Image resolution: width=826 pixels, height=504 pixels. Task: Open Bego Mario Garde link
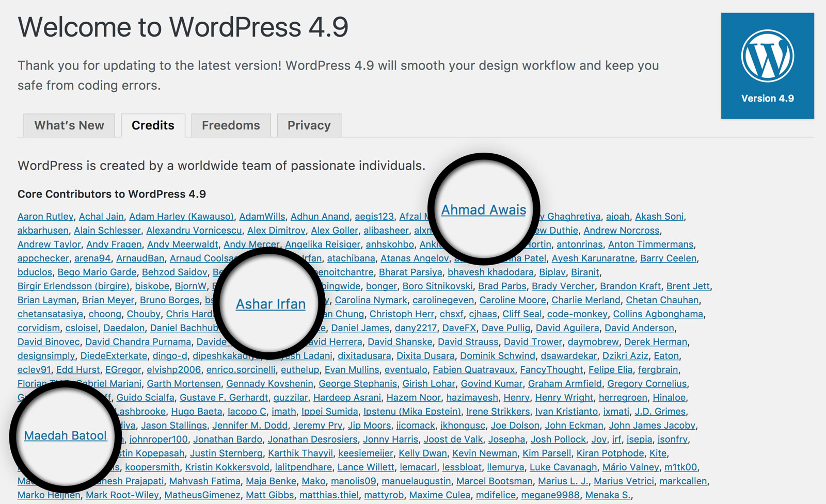tap(97, 272)
